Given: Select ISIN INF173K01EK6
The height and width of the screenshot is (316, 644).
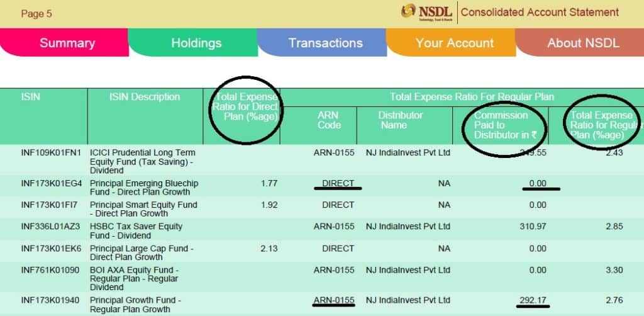Looking at the screenshot, I should click(52, 249).
